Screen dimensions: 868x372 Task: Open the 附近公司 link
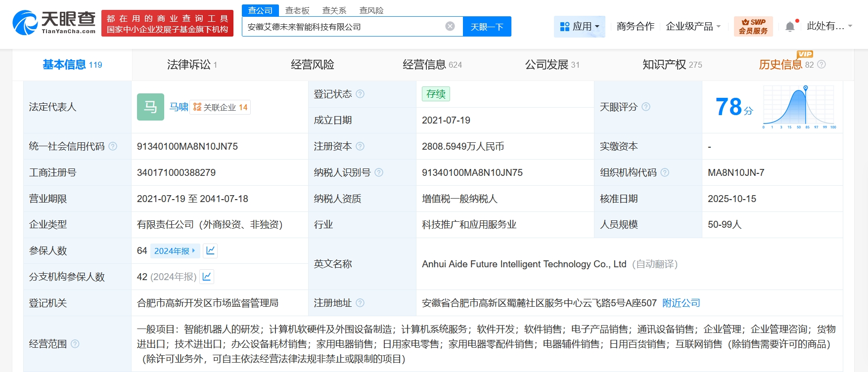pyautogui.click(x=681, y=303)
